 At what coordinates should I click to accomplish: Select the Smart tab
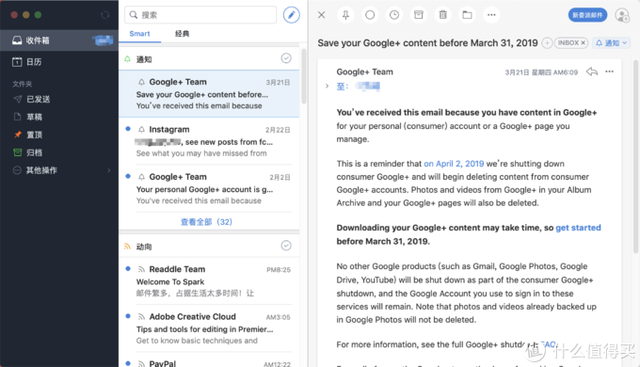pyautogui.click(x=140, y=33)
